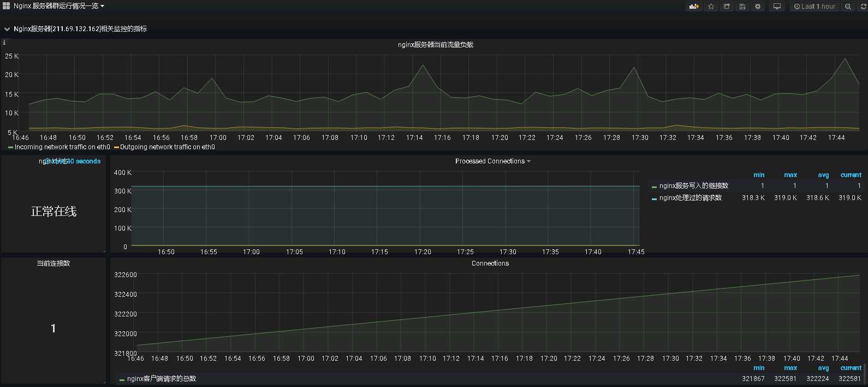Click the Add panel icon
The height and width of the screenshot is (387, 868).
694,7
